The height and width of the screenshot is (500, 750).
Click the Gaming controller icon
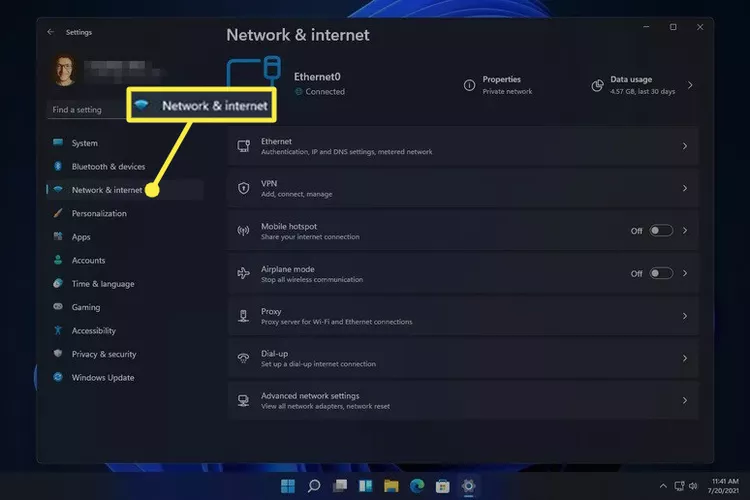pyautogui.click(x=58, y=306)
